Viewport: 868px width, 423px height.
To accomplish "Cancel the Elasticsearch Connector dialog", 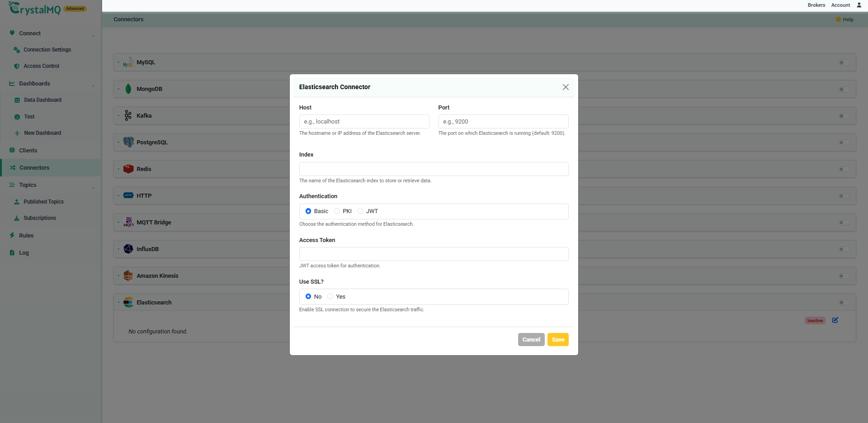I will (x=531, y=340).
